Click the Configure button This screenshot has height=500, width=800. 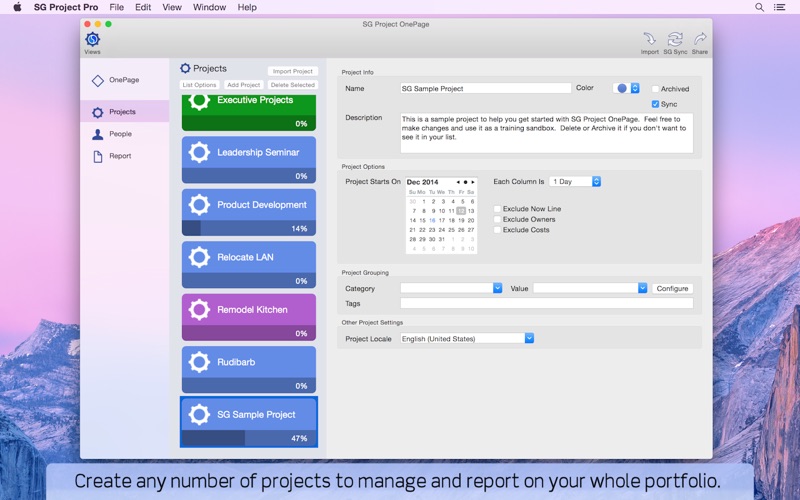click(x=672, y=289)
